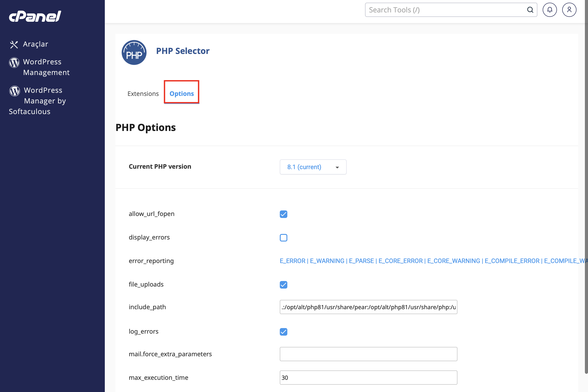The image size is (588, 392).
Task: Click the WordPress Management logo icon
Action: click(x=14, y=63)
